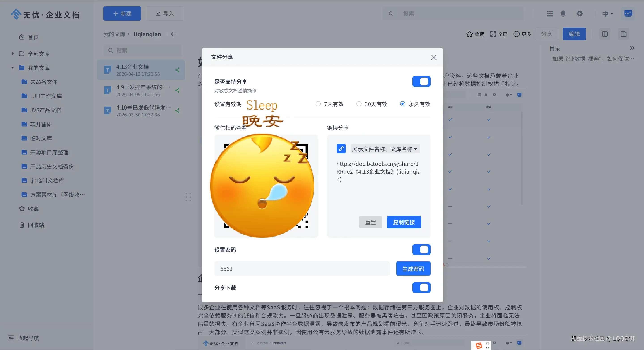Click the blue link icon in link sharing
Screen dimensions: 644x350
341,149
